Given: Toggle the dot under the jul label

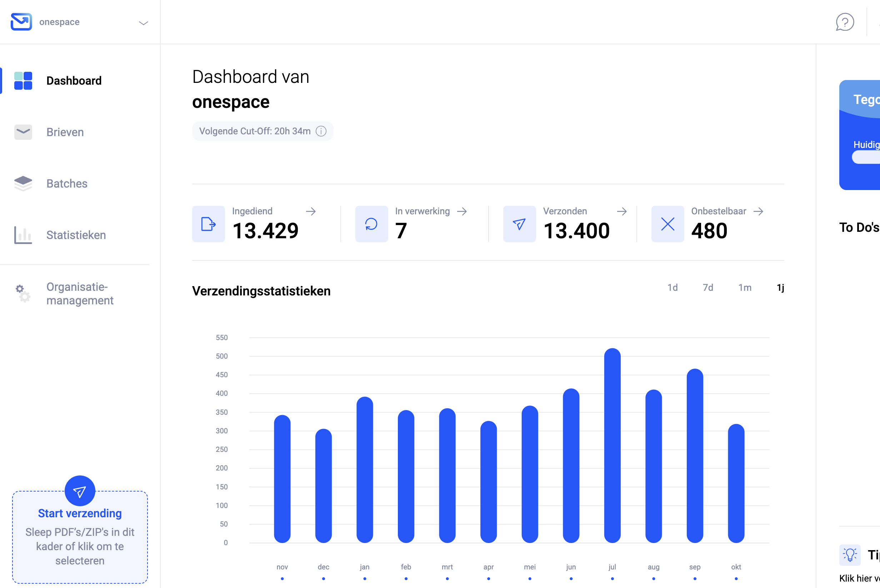Looking at the screenshot, I should tap(612, 579).
